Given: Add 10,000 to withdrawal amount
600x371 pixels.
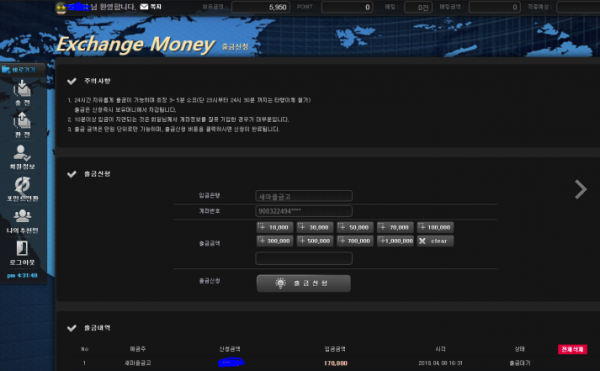Looking at the screenshot, I should click(x=275, y=227).
